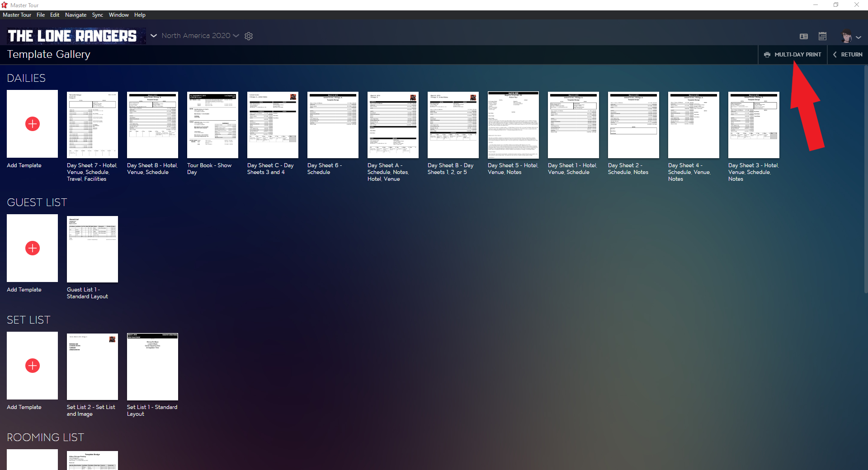Open the calendar icon in header
The width and height of the screenshot is (868, 470).
point(822,36)
